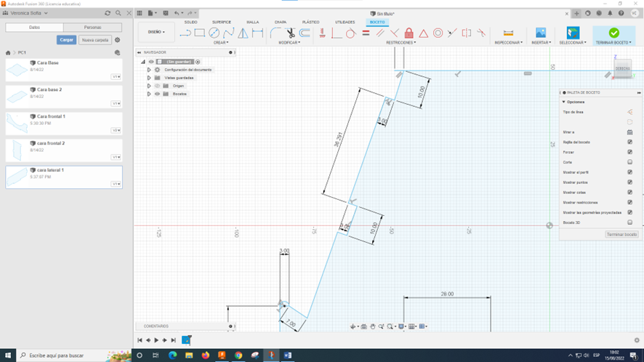The image size is (644, 362).
Task: Switch to the SUPERFICIE tab
Action: click(222, 23)
